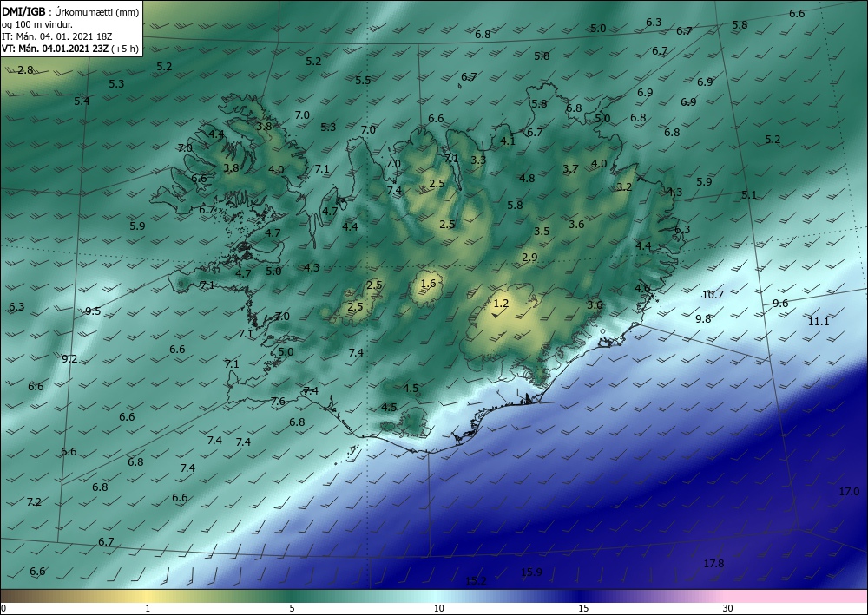
Task: Click the 3.7 value on the map
Action: pos(571,168)
